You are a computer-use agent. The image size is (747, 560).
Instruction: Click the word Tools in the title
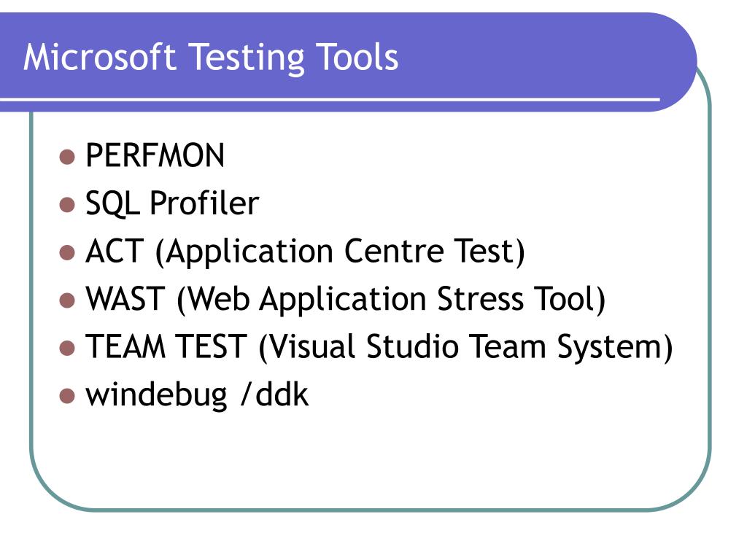[x=357, y=57]
